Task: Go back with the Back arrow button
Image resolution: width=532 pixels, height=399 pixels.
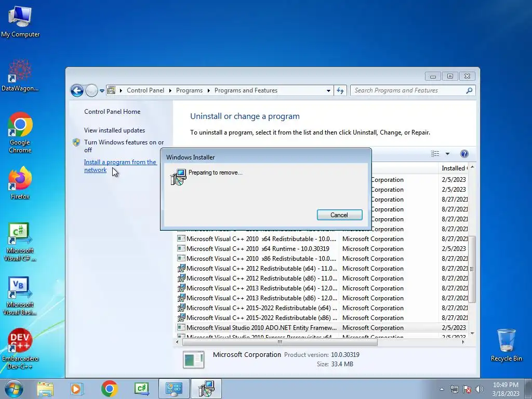Action: click(x=77, y=90)
